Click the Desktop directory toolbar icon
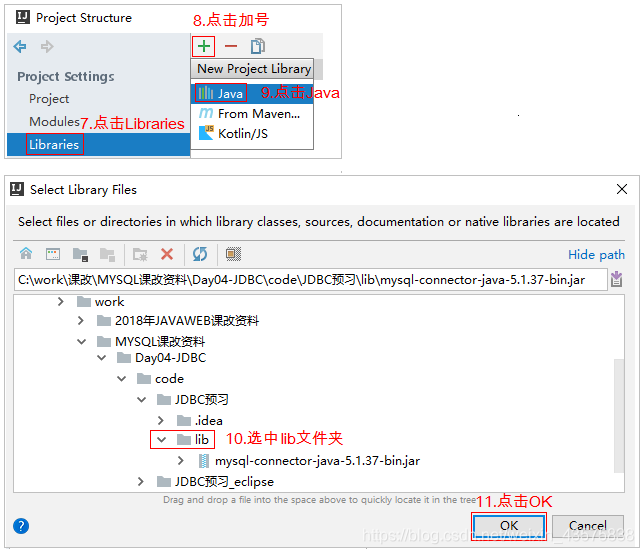 [x=53, y=254]
